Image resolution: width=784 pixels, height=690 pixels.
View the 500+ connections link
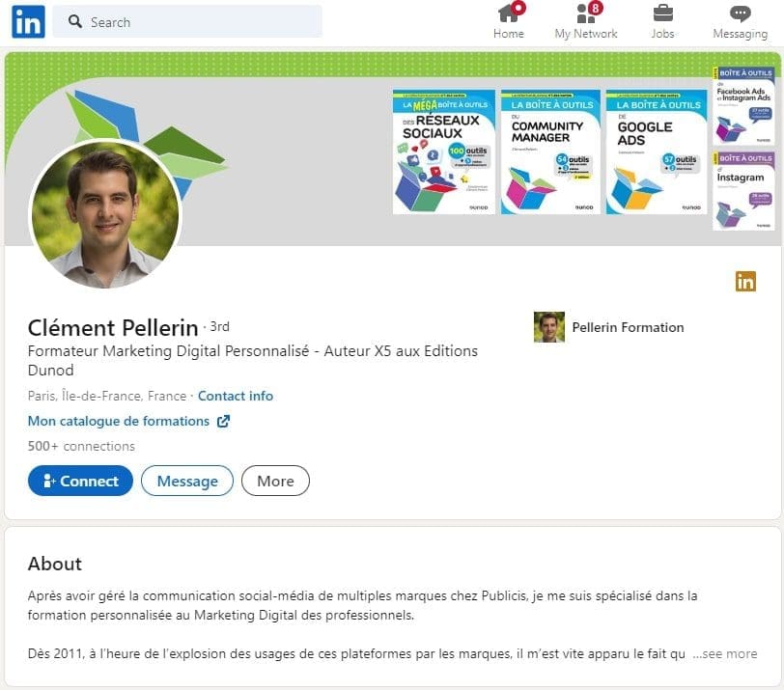tap(81, 446)
